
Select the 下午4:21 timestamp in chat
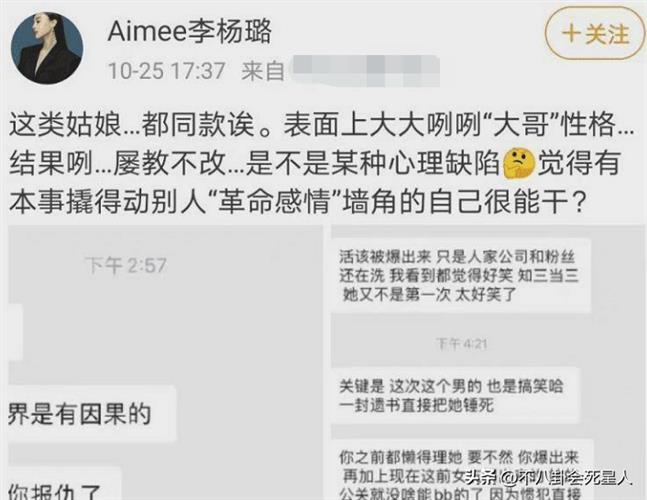click(462, 344)
